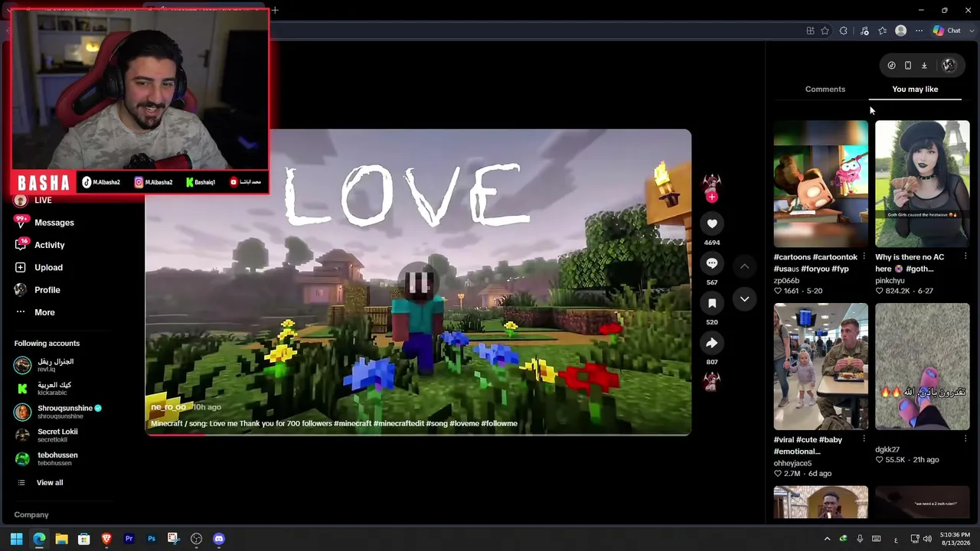
Task: Open Profile in the sidebar
Action: [x=47, y=290]
